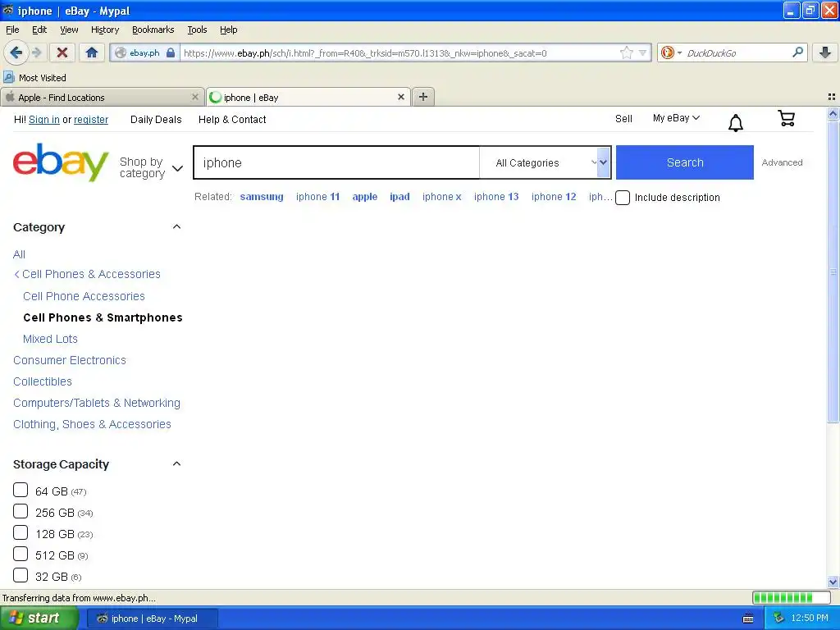Viewport: 840px width, 630px height.
Task: Bookmark page with the star icon
Action: tap(626, 52)
